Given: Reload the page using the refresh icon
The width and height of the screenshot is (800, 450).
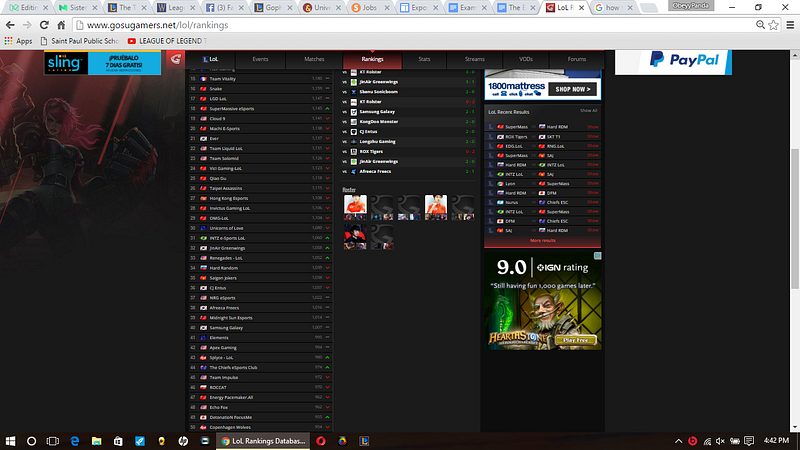Looking at the screenshot, I should [44, 25].
